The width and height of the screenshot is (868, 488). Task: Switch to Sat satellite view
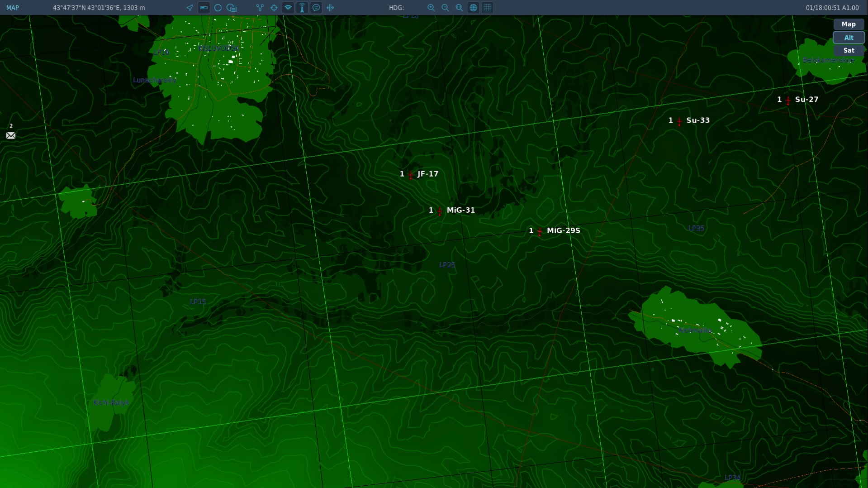849,51
